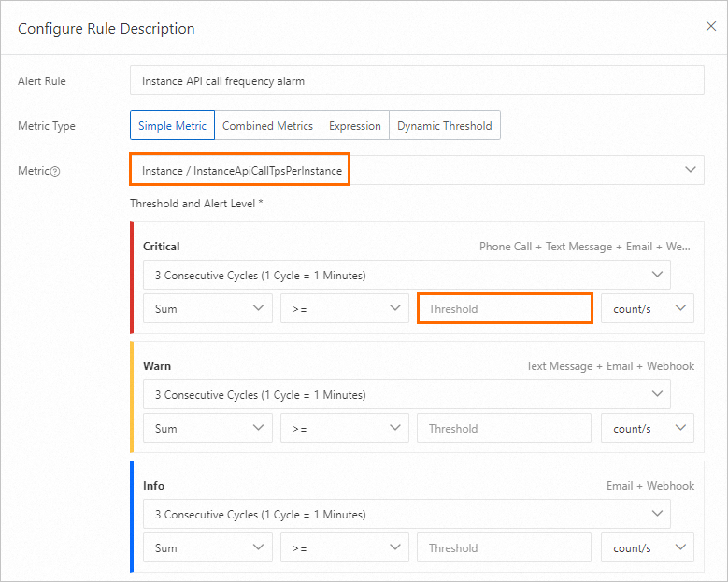
Task: Open Warn count/s unit dropdown
Action: pos(647,429)
